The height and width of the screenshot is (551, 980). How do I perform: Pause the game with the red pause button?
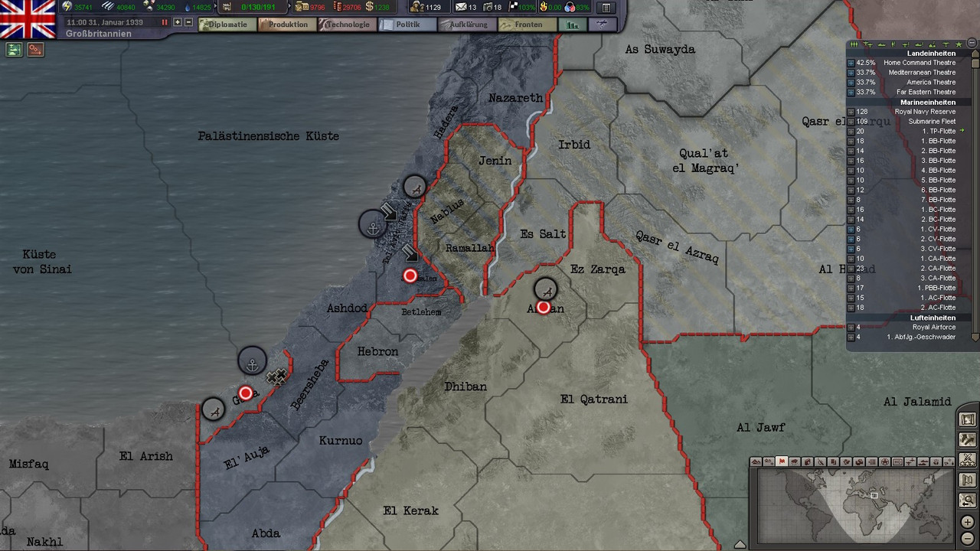[164, 22]
